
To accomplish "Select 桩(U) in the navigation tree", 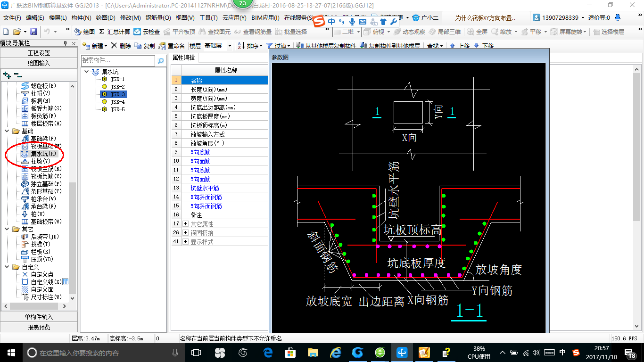I will point(38,214).
